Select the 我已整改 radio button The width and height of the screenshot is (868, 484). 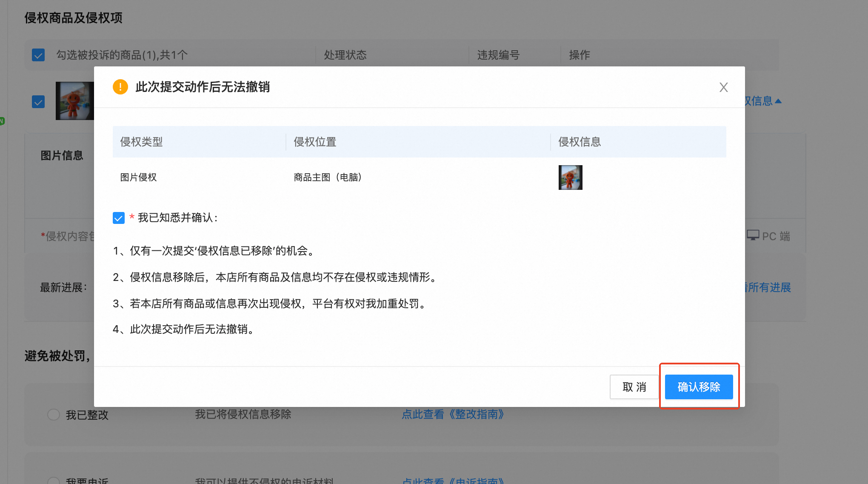pyautogui.click(x=54, y=414)
